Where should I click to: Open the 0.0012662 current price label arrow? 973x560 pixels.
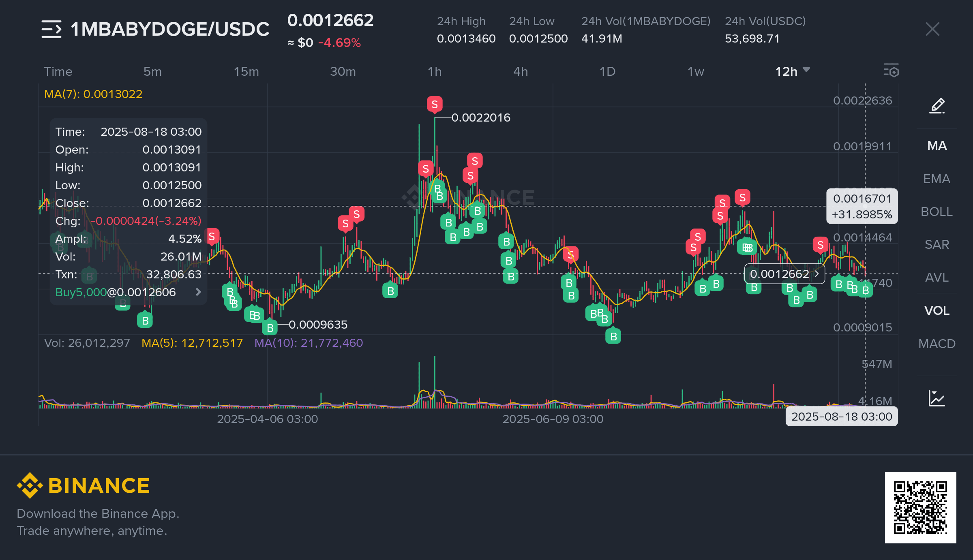click(x=817, y=274)
